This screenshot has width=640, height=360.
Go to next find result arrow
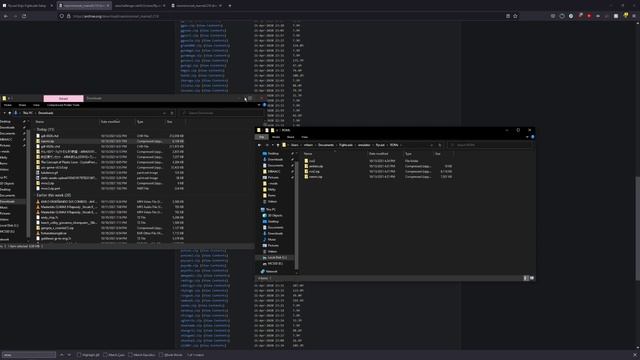tap(69, 355)
